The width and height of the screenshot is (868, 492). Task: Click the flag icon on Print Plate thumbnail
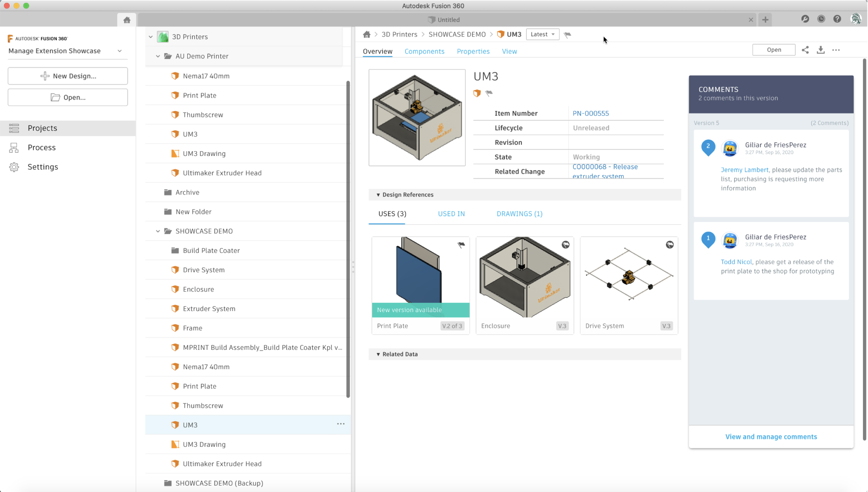(462, 245)
